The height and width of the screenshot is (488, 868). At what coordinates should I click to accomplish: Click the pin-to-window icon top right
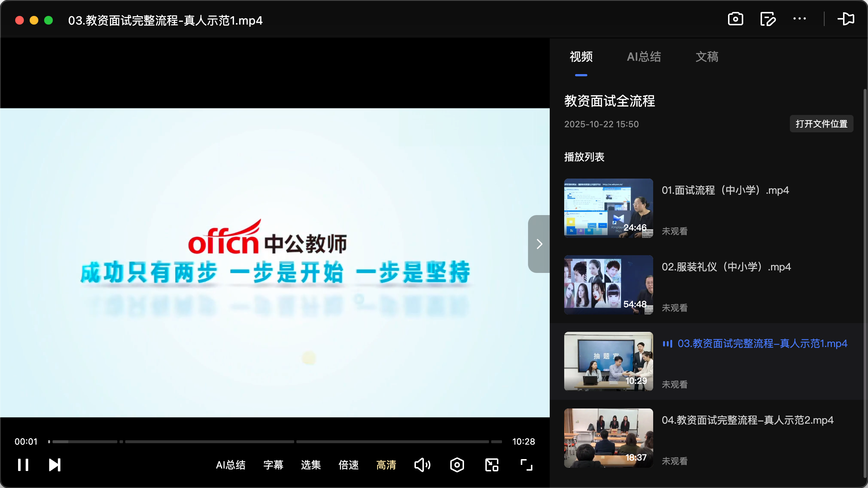tap(847, 19)
